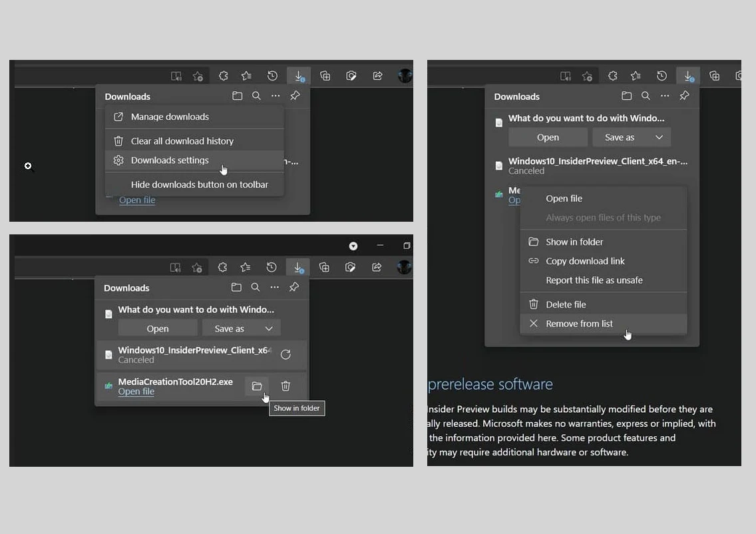The height and width of the screenshot is (534, 756).
Task: Open MediaCreationTool20H2.exe via Open file link
Action: [136, 392]
